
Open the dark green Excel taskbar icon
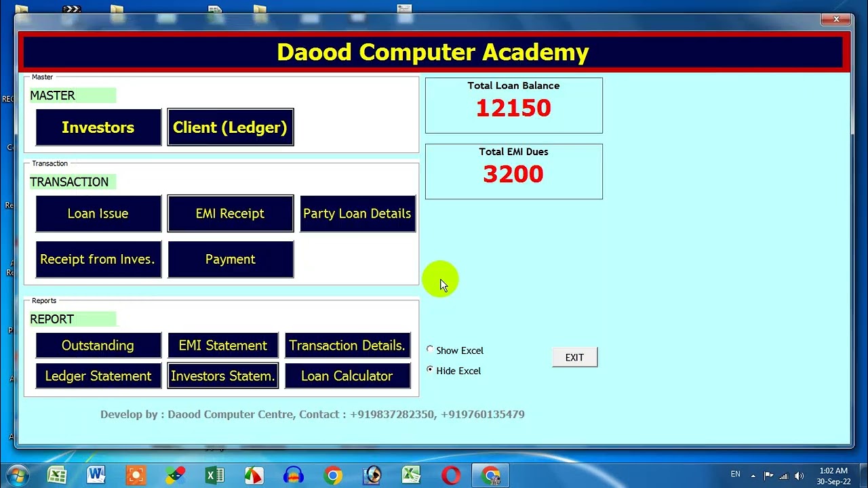[214, 475]
